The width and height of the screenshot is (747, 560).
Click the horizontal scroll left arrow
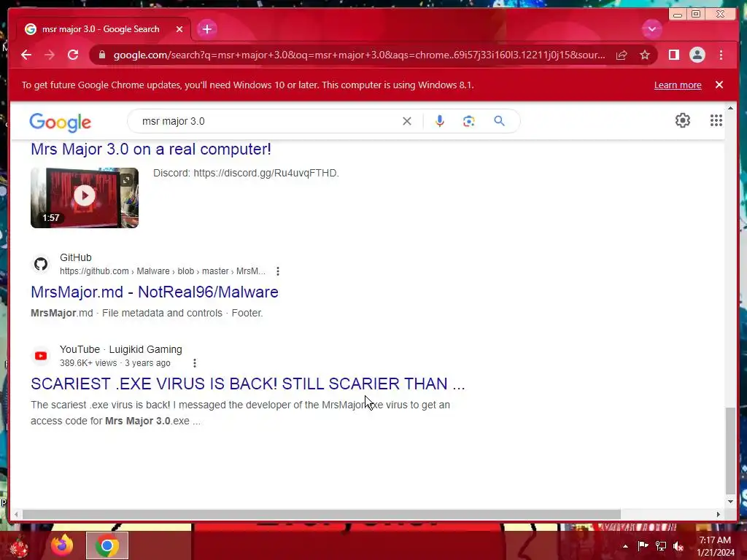tap(16, 514)
